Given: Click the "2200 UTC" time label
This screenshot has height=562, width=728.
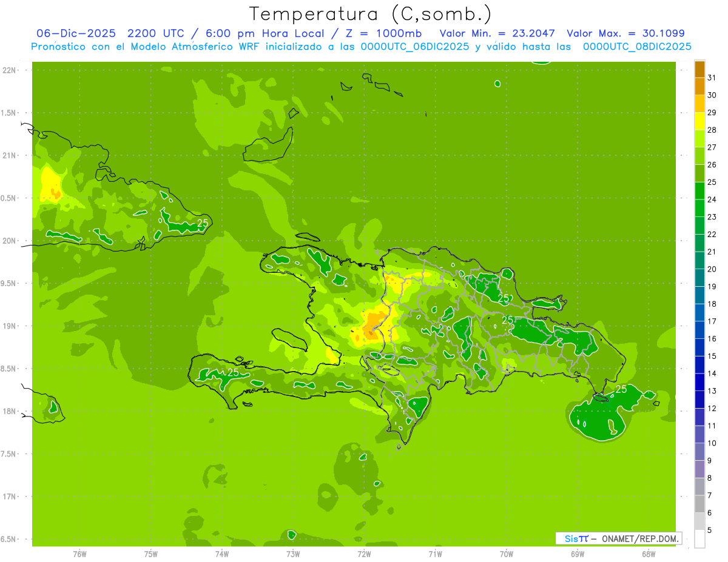Looking at the screenshot, I should tap(155, 33).
